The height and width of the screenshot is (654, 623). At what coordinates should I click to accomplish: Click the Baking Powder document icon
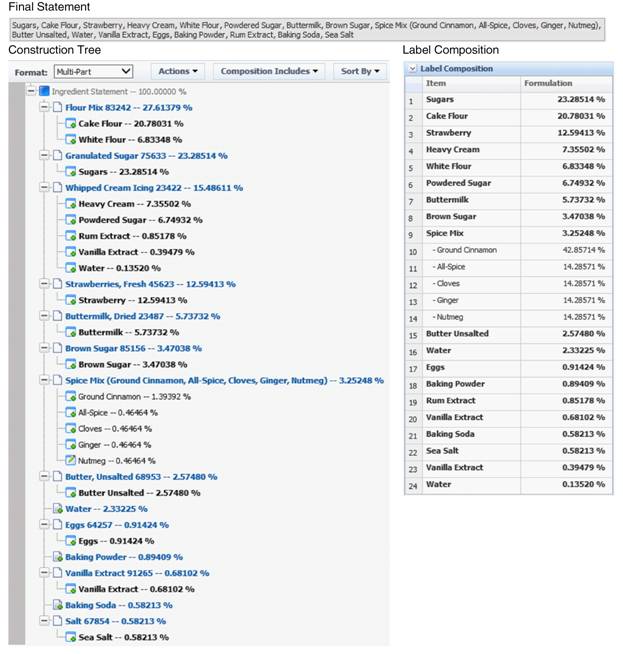pos(58,557)
